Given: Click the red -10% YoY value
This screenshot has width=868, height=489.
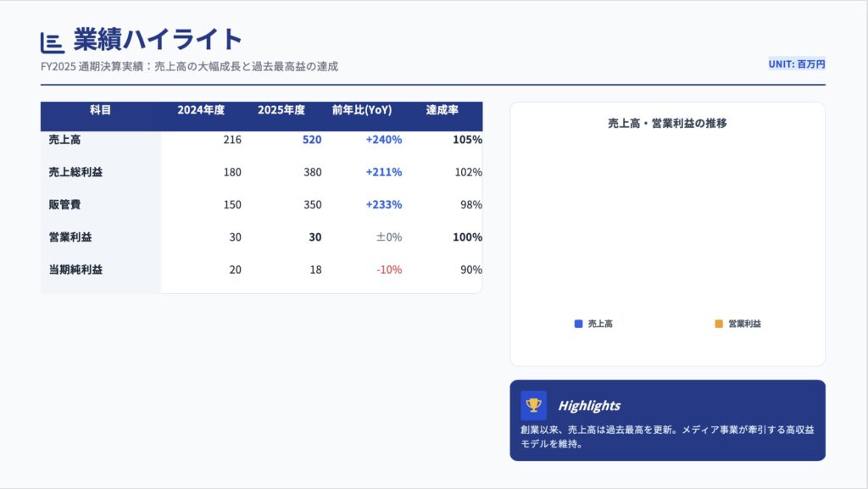Looking at the screenshot, I should pos(390,270).
